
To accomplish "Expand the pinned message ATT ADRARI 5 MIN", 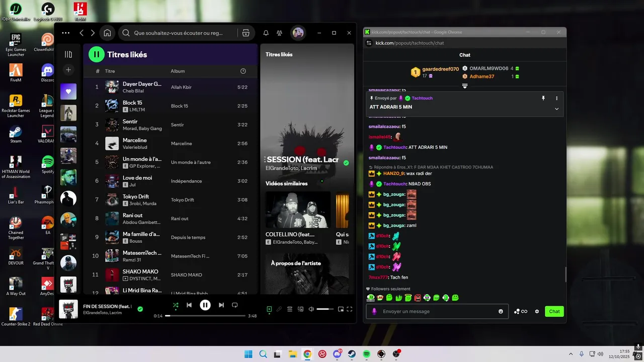I will pos(556,109).
